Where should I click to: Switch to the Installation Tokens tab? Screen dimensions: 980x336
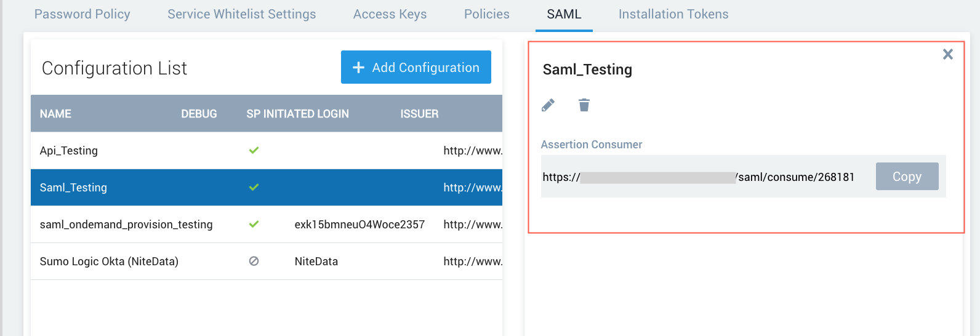click(673, 14)
